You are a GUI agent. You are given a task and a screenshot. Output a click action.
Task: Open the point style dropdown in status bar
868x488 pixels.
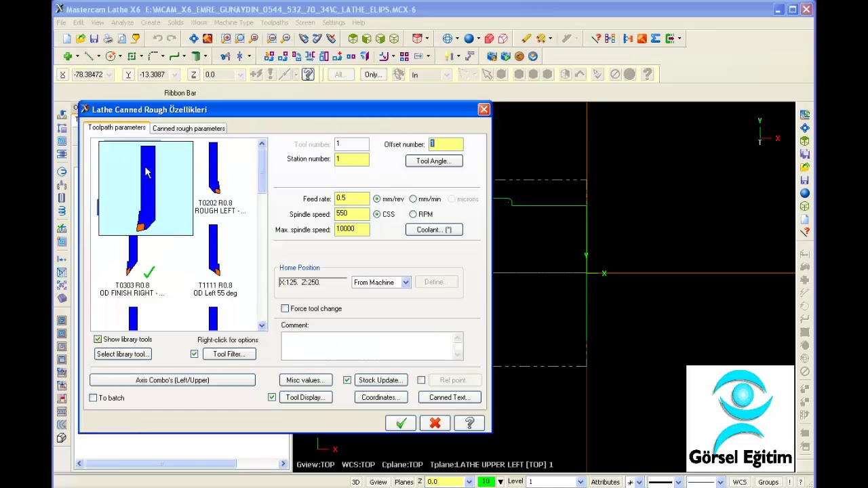coord(640,482)
